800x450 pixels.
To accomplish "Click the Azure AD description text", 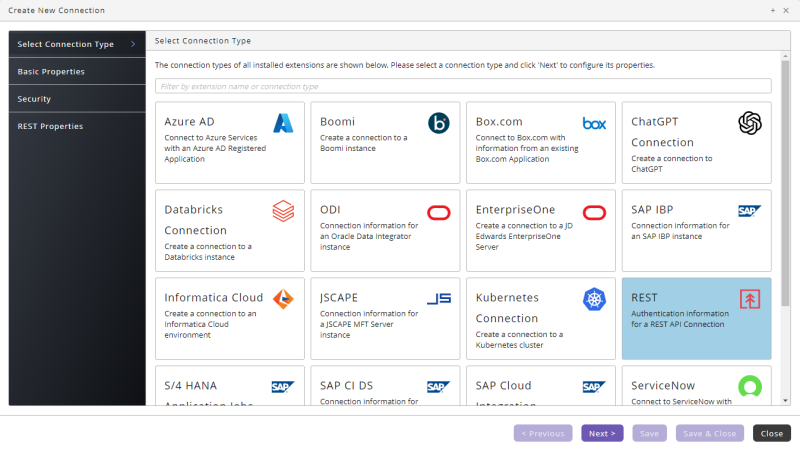I will pyautogui.click(x=215, y=148).
